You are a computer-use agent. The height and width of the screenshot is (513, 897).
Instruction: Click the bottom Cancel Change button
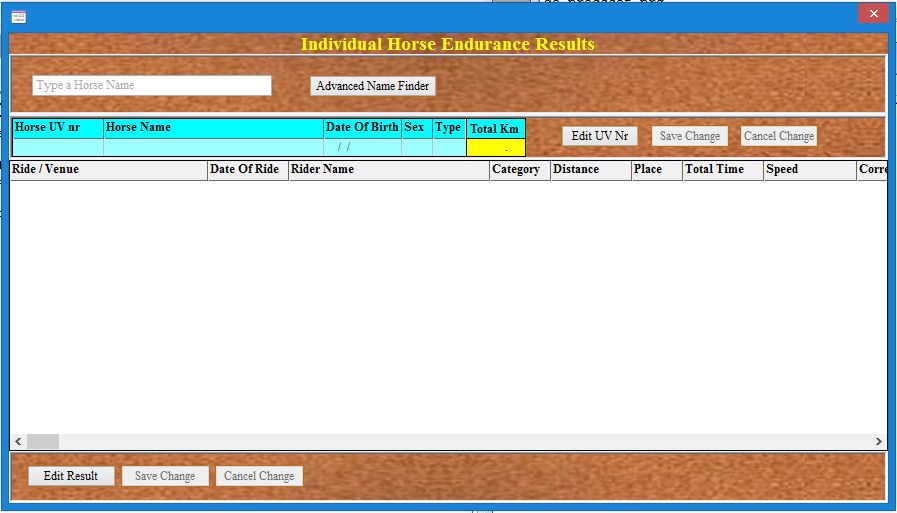coord(259,476)
